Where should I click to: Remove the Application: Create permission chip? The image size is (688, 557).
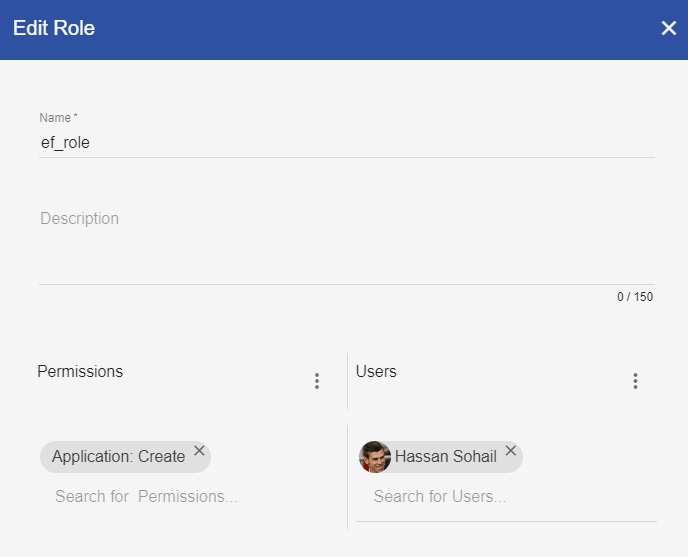[x=199, y=451]
